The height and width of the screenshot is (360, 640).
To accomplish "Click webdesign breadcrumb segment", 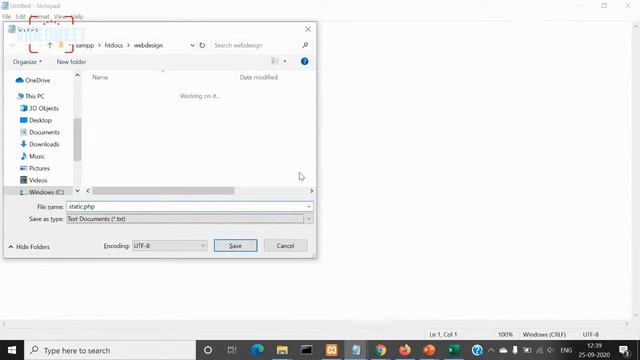I will pyautogui.click(x=148, y=45).
